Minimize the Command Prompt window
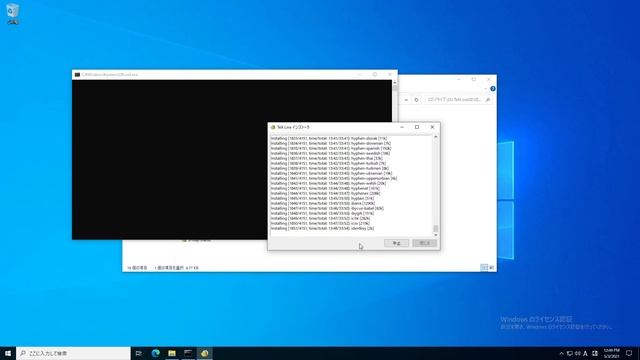The width and height of the screenshot is (640, 360). tap(360, 75)
